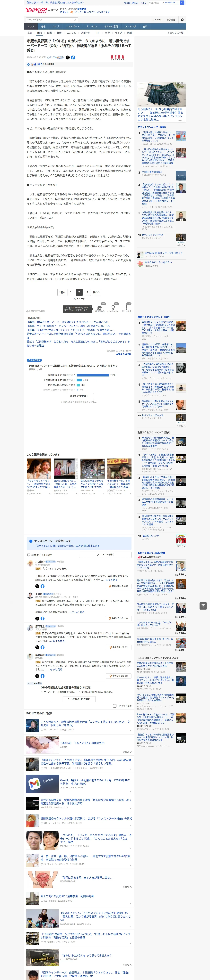Share 原田隆之's comment on X
Image resolution: width=210 pixels, height=980 pixels.
click(37, 647)
